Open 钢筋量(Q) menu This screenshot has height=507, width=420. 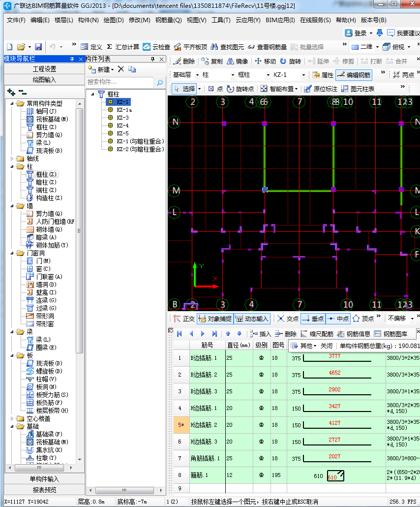coord(168,20)
